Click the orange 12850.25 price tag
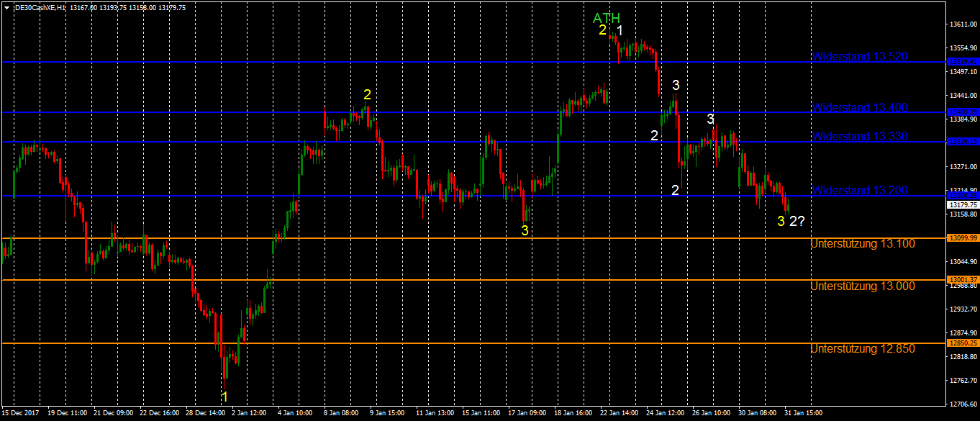The height and width of the screenshot is (421, 980). click(x=963, y=343)
